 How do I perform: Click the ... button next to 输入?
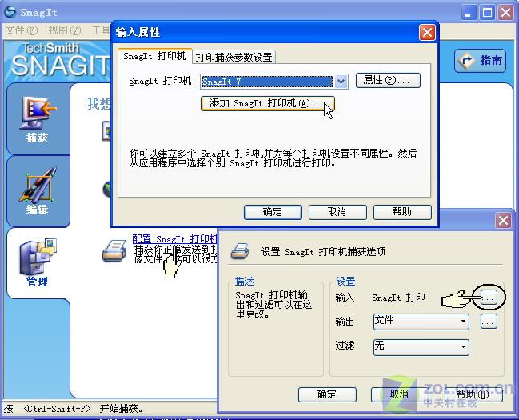[489, 298]
